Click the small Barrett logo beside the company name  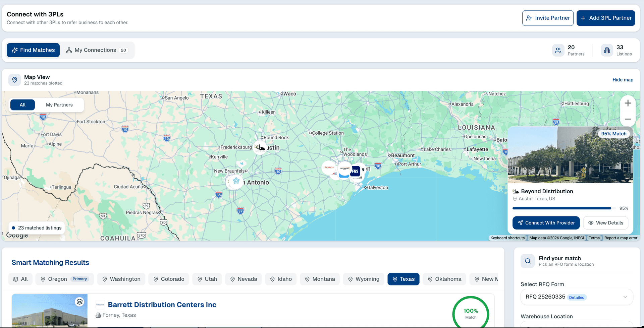pos(100,305)
